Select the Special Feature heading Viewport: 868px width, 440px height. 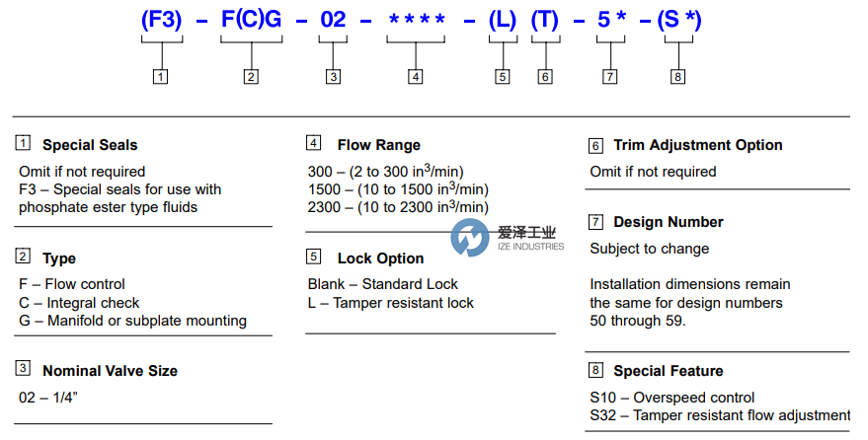coord(669,371)
